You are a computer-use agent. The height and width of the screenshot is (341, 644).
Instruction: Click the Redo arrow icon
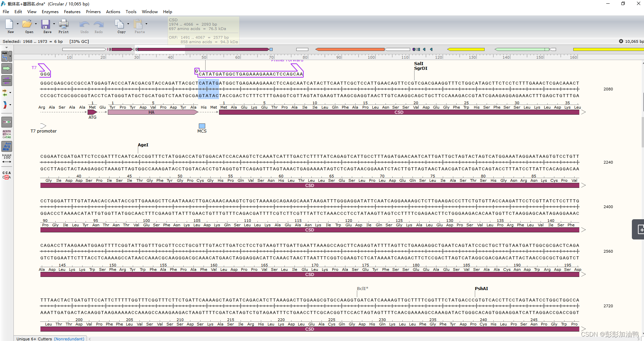[x=99, y=24]
